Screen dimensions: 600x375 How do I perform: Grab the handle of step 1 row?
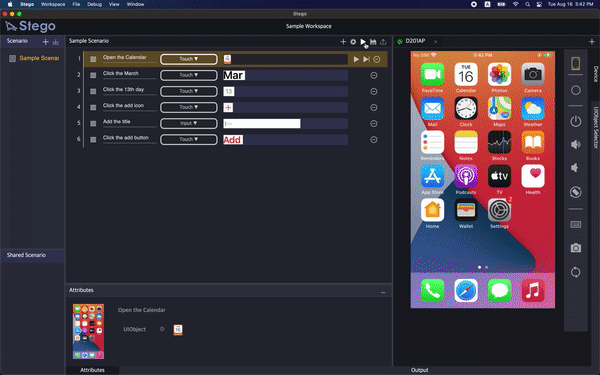click(93, 59)
